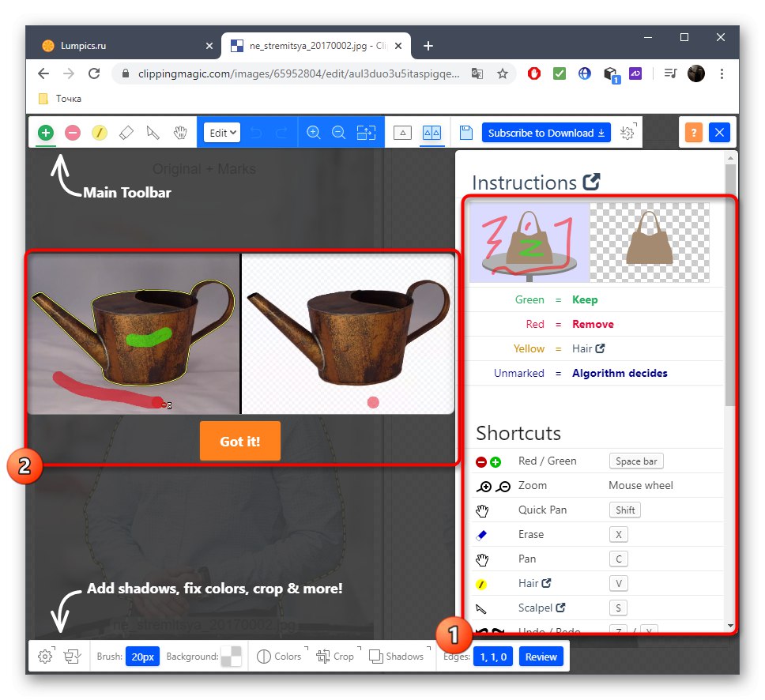The width and height of the screenshot is (765, 700).
Task: Open a new browser tab
Action: click(428, 46)
